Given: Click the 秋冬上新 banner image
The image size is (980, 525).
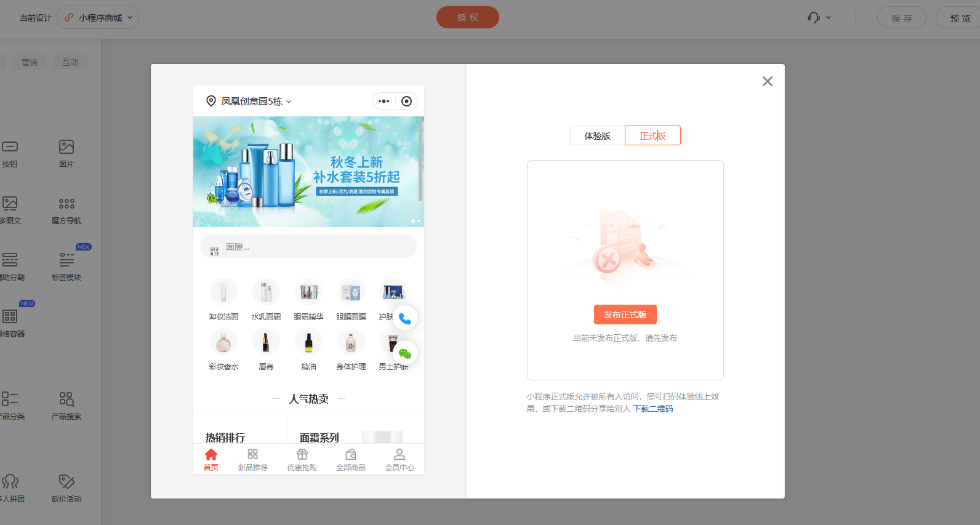Looking at the screenshot, I should coord(308,172).
